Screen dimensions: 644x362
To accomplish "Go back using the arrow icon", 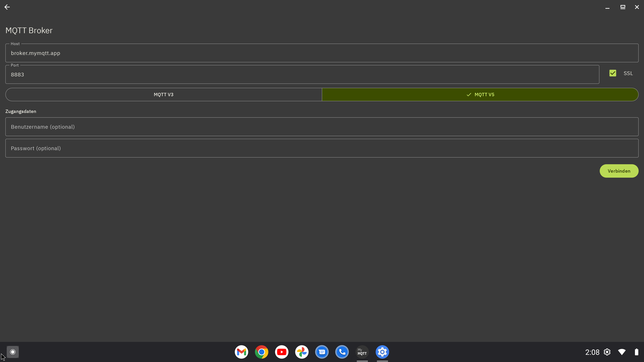I will [x=7, y=7].
